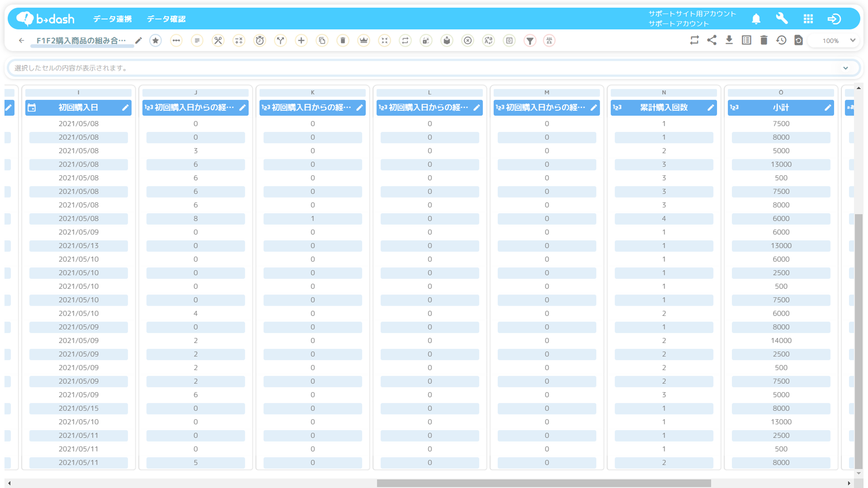Click the column J cell with value 8
This screenshot has height=488, width=868.
[195, 219]
